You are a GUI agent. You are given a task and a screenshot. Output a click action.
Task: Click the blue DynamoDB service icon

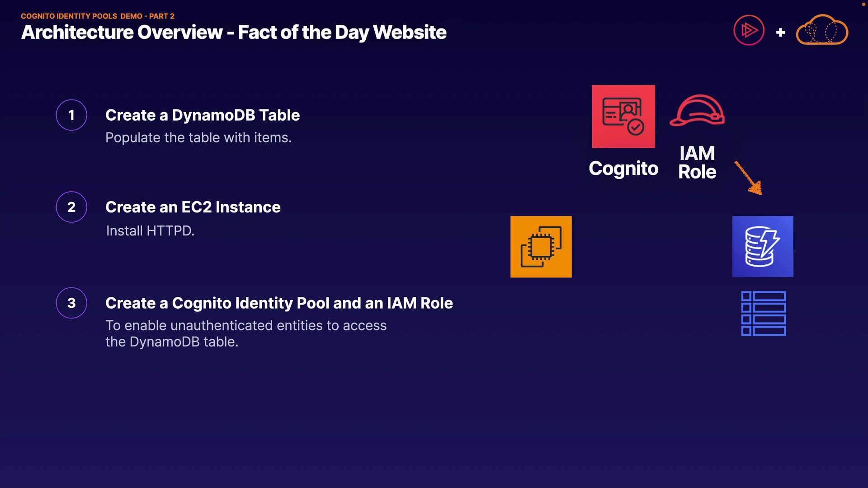click(763, 247)
